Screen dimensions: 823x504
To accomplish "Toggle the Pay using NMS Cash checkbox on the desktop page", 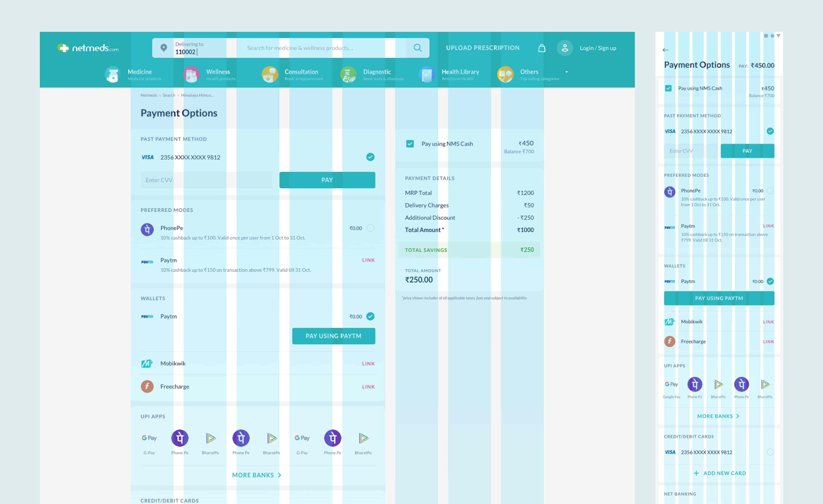I will [410, 144].
